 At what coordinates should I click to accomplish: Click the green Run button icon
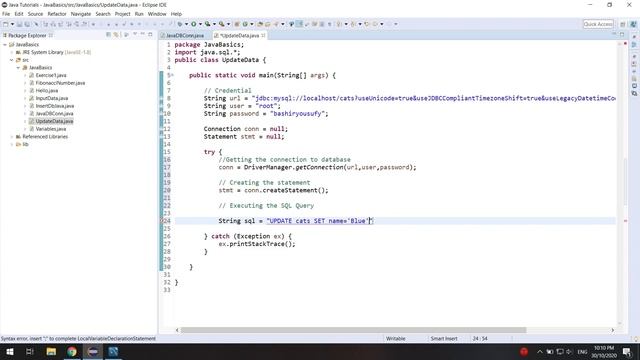point(194,24)
